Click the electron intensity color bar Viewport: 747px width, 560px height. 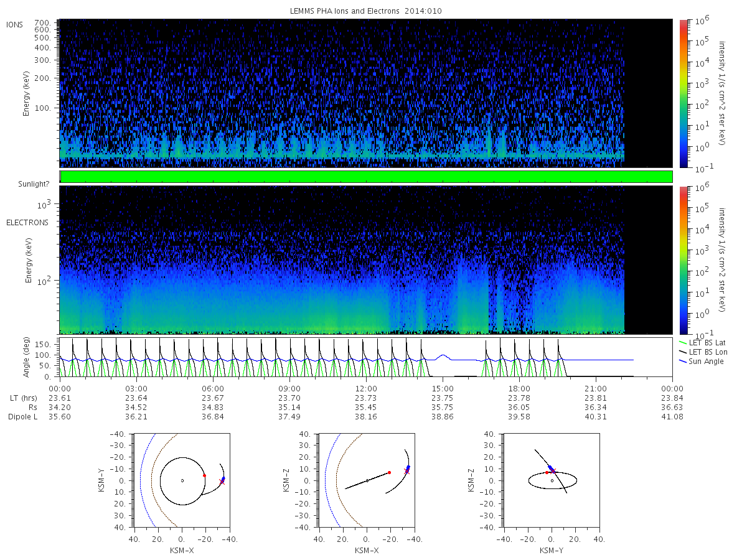click(x=683, y=260)
